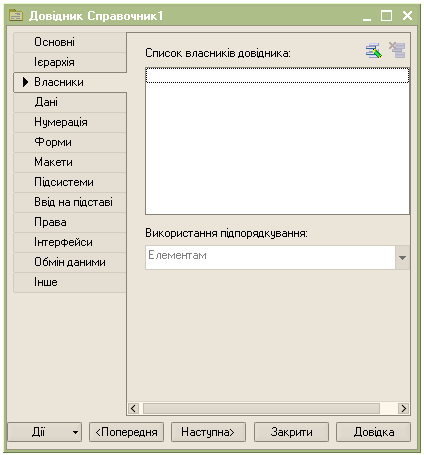Switch to the Макети tab
The width and height of the screenshot is (424, 455).
[x=70, y=162]
